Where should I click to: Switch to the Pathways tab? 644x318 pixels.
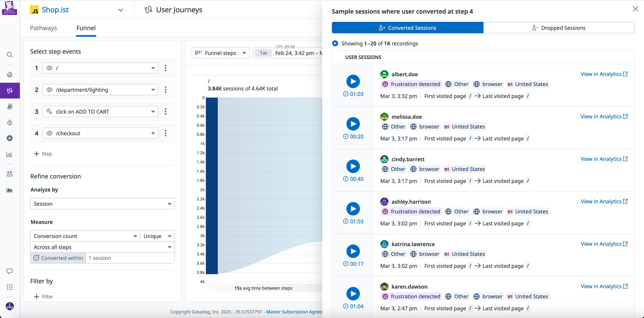point(43,28)
